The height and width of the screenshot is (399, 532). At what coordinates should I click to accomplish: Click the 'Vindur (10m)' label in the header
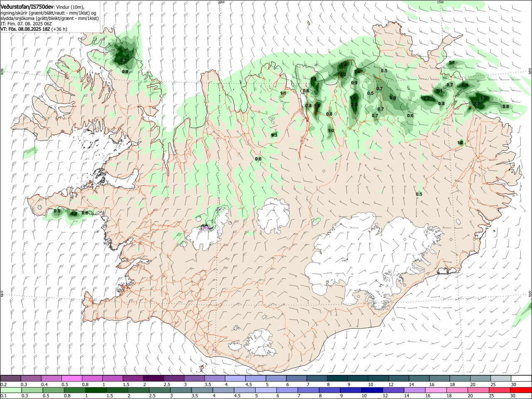click(69, 7)
